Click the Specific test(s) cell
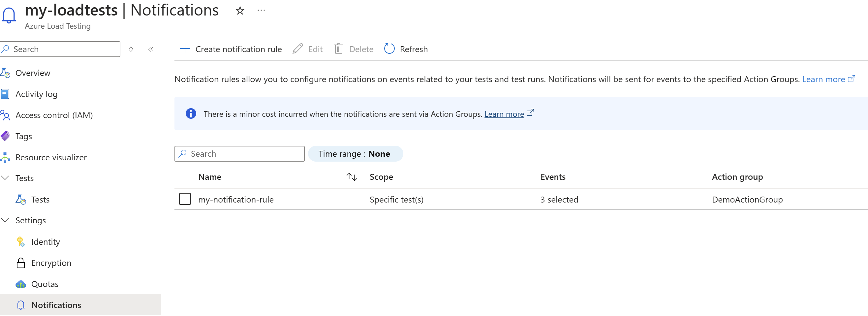 pyautogui.click(x=396, y=200)
